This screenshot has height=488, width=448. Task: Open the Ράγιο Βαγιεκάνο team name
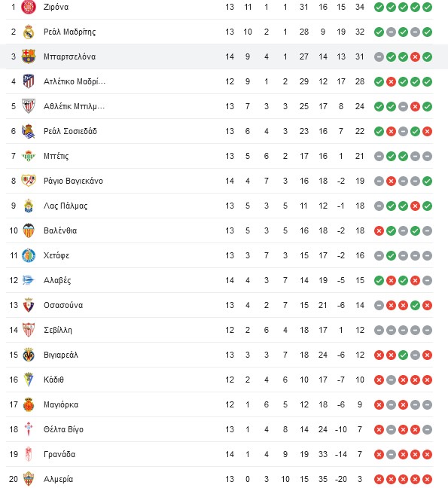[73, 181]
